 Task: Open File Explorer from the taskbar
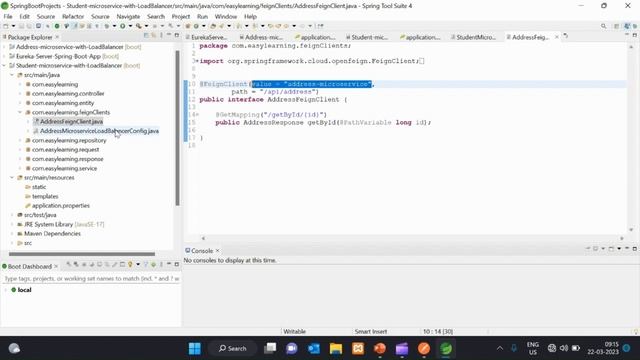click(x=336, y=348)
